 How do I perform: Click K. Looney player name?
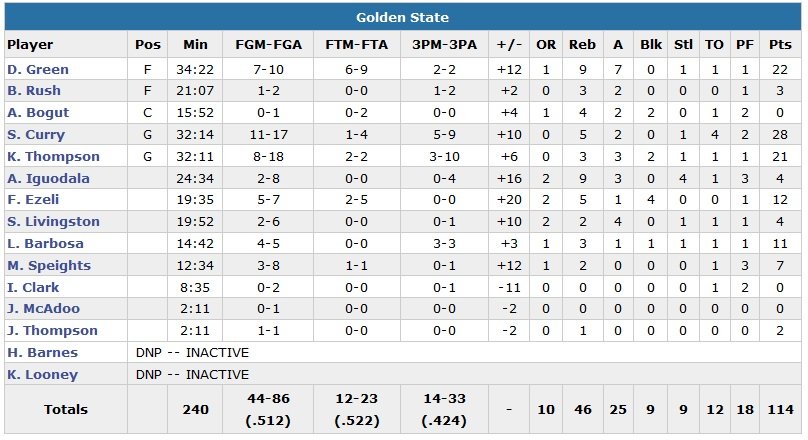[x=42, y=375]
